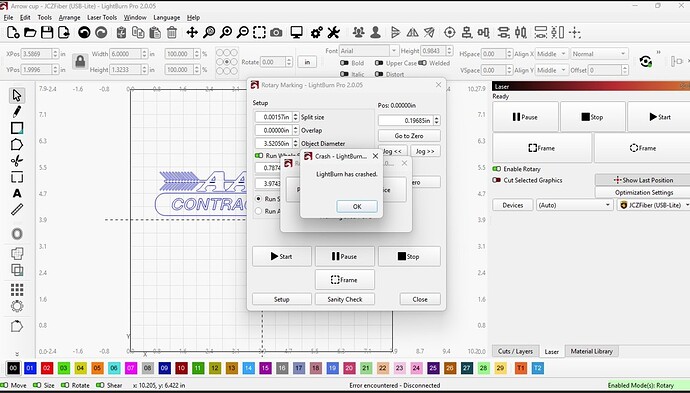Open the (Auto) port dropdown
690x393 pixels.
574,205
